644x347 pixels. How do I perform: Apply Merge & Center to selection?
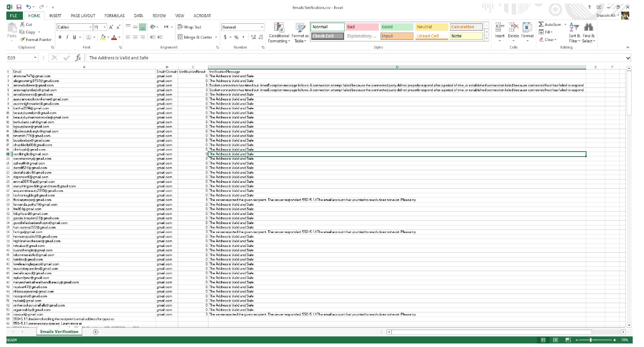coord(195,37)
